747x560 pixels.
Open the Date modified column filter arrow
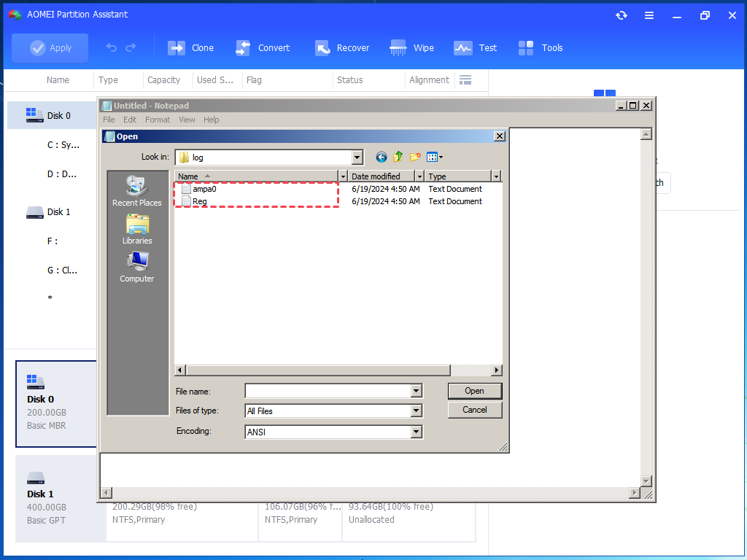click(x=419, y=176)
